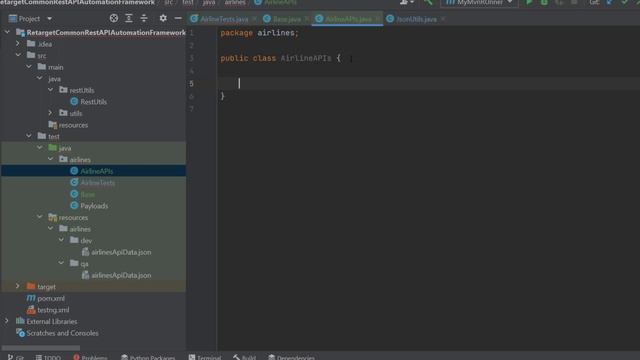Screen dimensions: 640x360
Task: Select Base class in project tree
Action: tap(87, 194)
